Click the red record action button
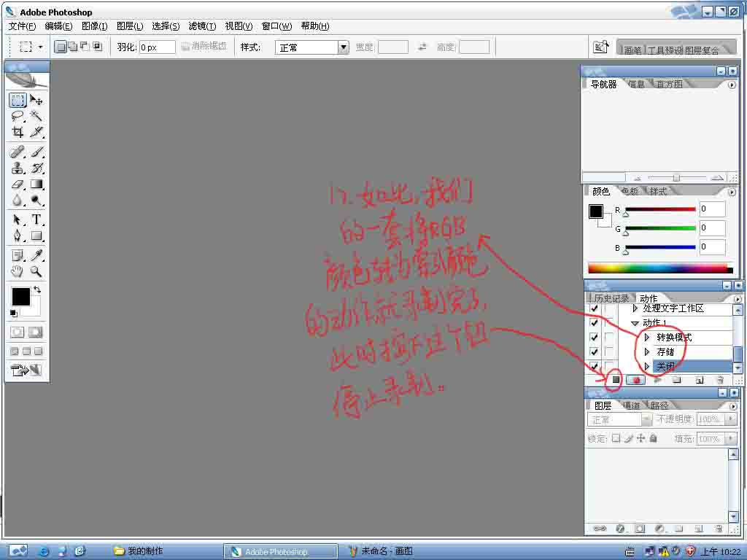Image resolution: width=747 pixels, height=560 pixels. 637,380
